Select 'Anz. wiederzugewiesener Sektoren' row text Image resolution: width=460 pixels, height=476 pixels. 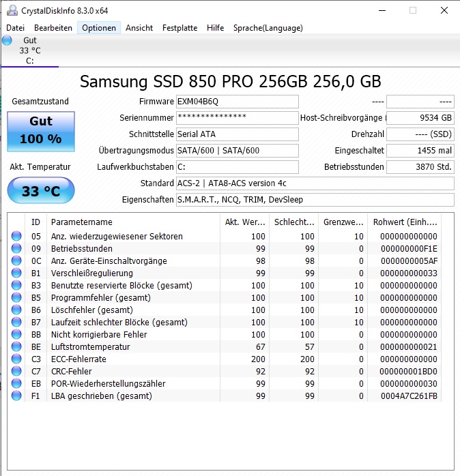point(117,237)
